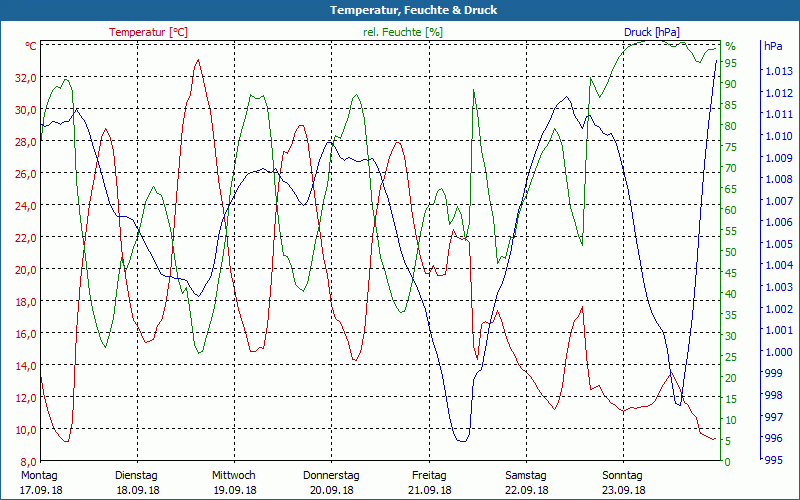Viewport: 800px width, 500px height.
Task: Click blue pressure axis value 999
Action: (x=774, y=373)
